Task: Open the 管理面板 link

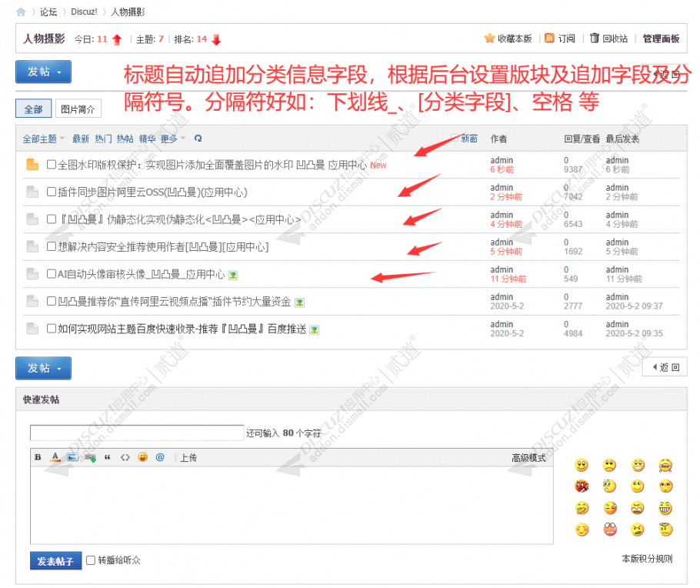Action: point(662,37)
